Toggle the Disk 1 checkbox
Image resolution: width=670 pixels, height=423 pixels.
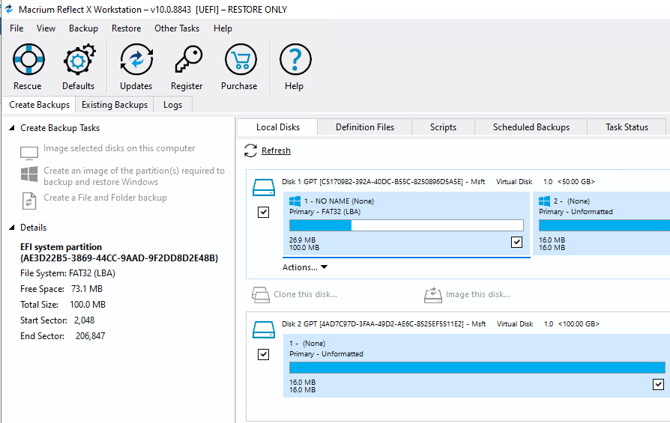(x=263, y=212)
